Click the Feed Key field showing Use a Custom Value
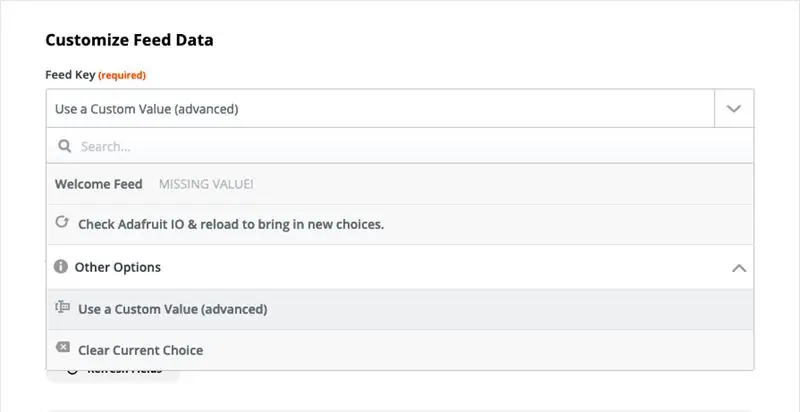 coord(381,109)
